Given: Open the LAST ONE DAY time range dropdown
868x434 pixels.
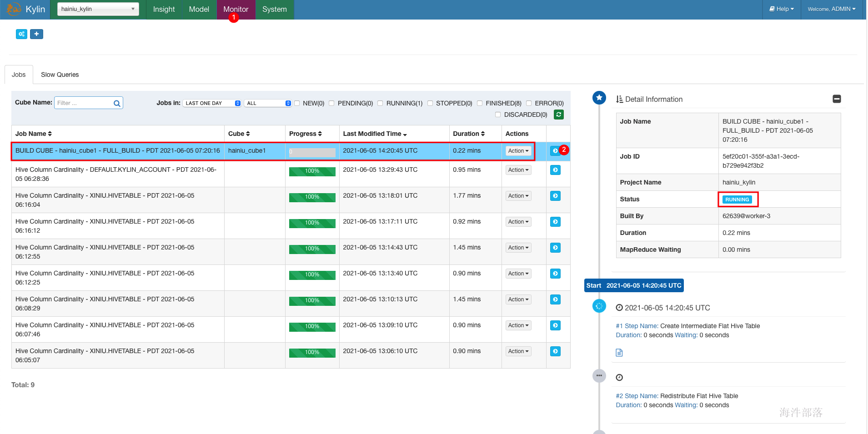Looking at the screenshot, I should point(212,103).
